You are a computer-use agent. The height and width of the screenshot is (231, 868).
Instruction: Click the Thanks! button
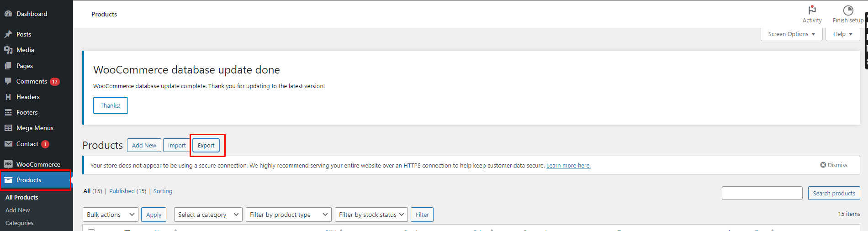pos(111,105)
